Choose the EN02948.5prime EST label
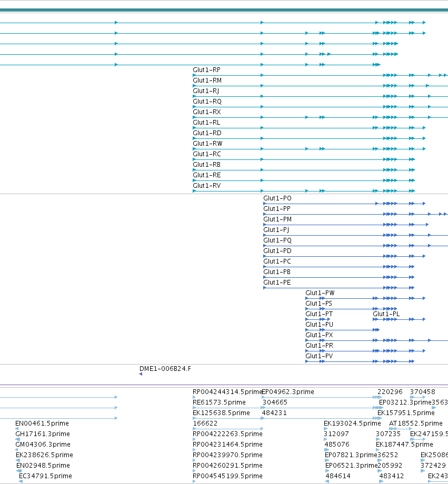 point(43,465)
